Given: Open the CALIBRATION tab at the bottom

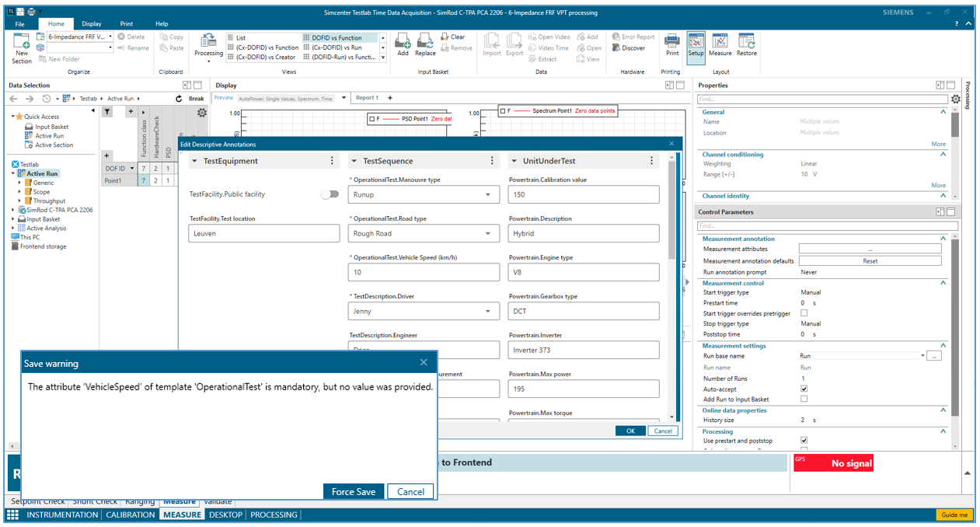Looking at the screenshot, I should click(x=130, y=515).
